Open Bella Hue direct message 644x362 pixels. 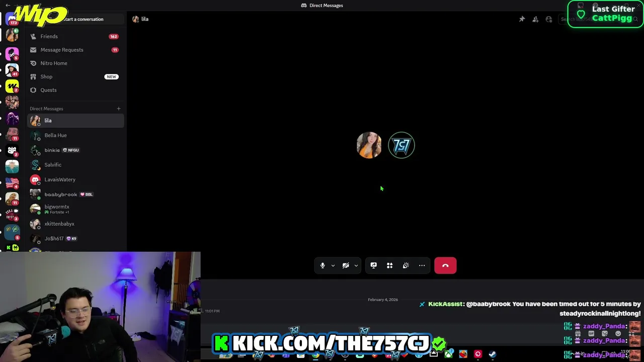pyautogui.click(x=75, y=135)
